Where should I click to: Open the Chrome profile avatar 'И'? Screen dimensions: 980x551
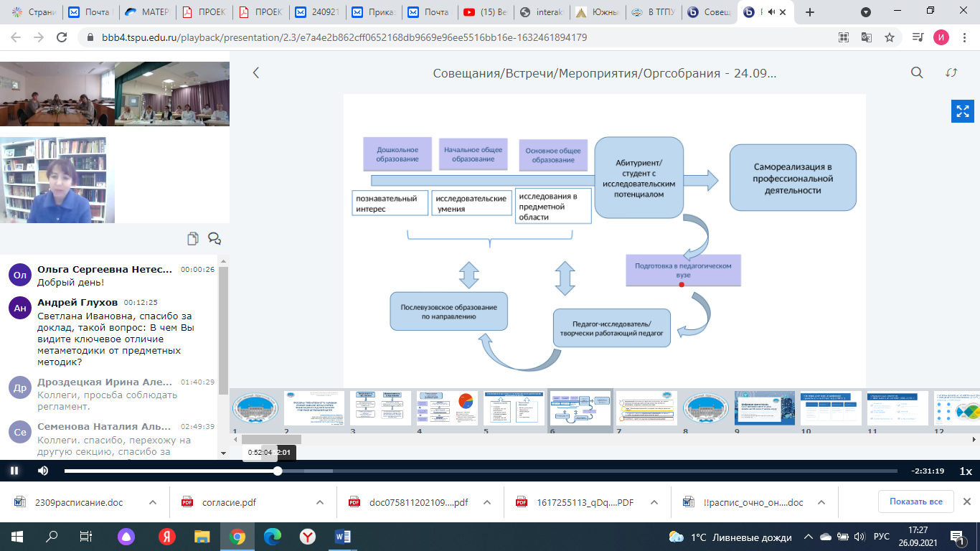click(941, 37)
